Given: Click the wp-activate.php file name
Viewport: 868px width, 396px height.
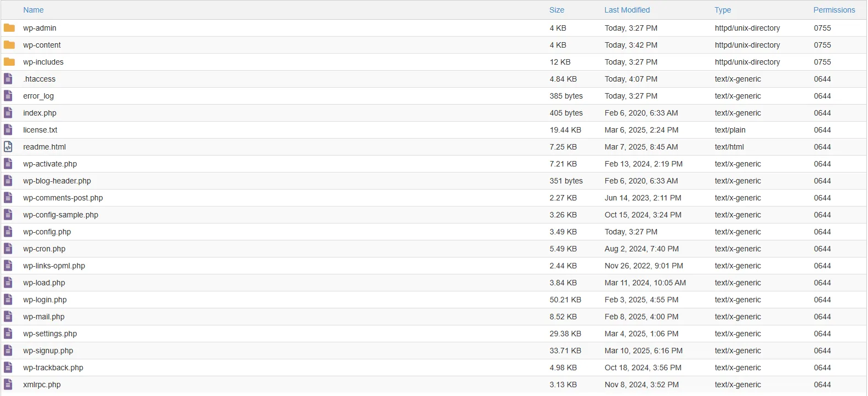Looking at the screenshot, I should point(50,164).
